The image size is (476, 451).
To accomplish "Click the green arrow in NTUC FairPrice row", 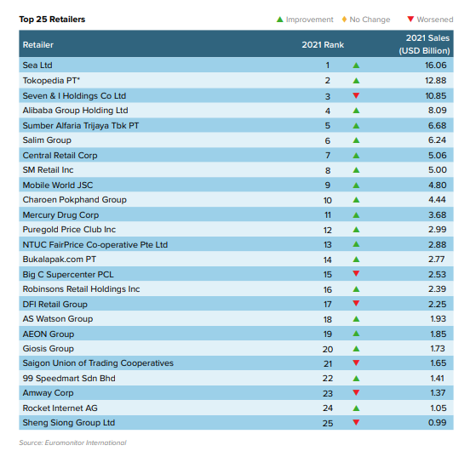I will pos(356,244).
